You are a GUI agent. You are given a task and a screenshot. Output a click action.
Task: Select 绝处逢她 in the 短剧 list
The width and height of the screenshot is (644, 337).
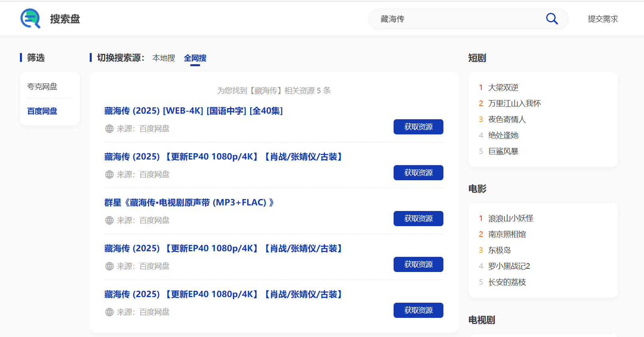[503, 135]
